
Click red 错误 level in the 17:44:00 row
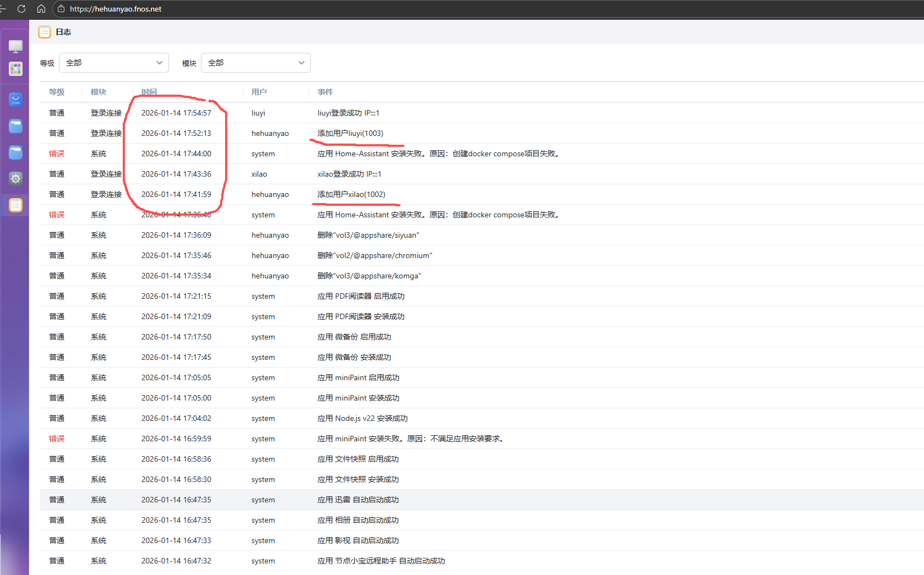57,154
